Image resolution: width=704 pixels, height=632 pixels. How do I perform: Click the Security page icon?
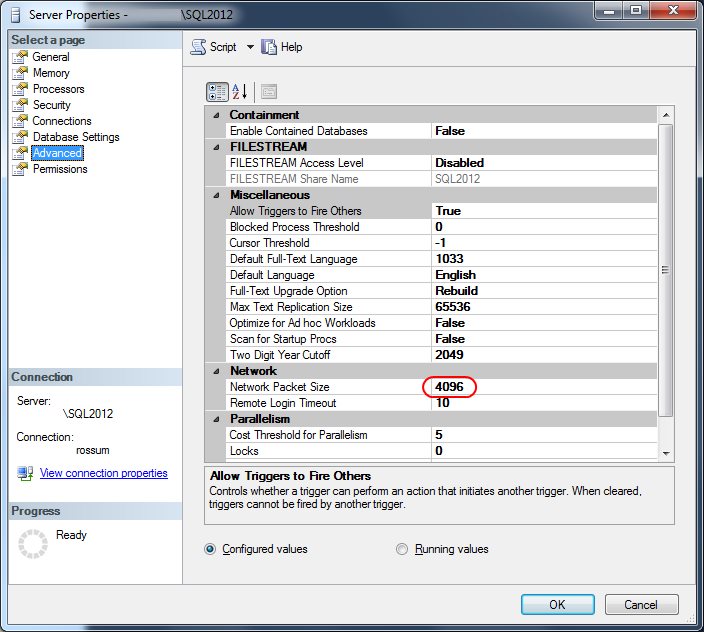click(x=20, y=105)
